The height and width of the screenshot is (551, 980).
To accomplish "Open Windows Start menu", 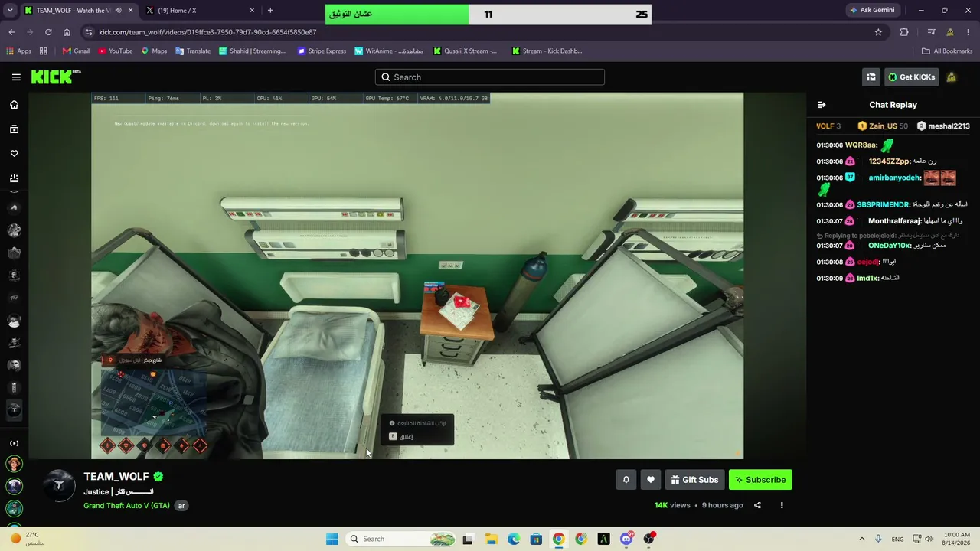I will [332, 539].
